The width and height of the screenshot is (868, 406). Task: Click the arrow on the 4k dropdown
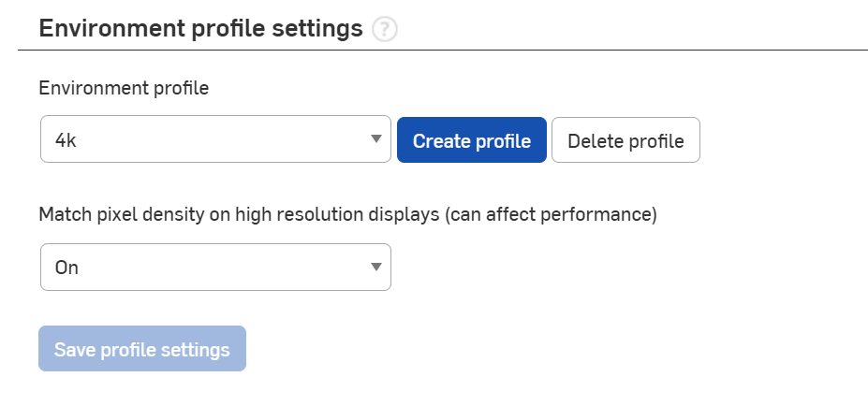coord(375,140)
